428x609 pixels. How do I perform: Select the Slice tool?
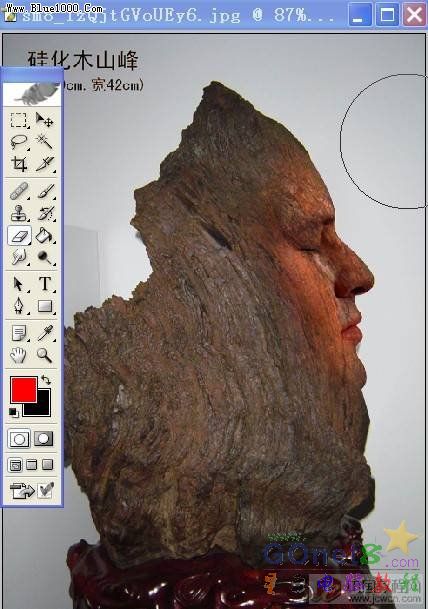(44, 164)
